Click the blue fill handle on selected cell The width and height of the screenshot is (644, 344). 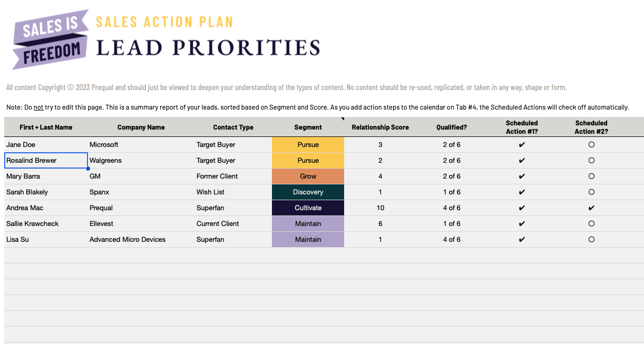[87, 168]
